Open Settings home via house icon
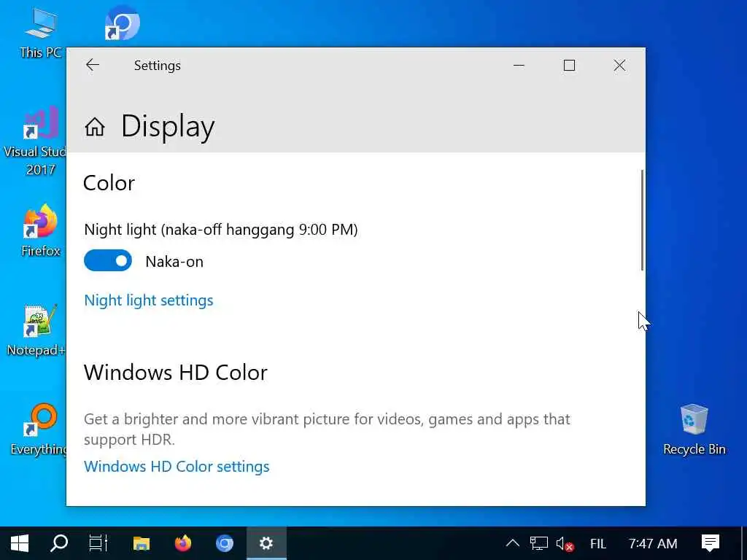 coord(95,127)
